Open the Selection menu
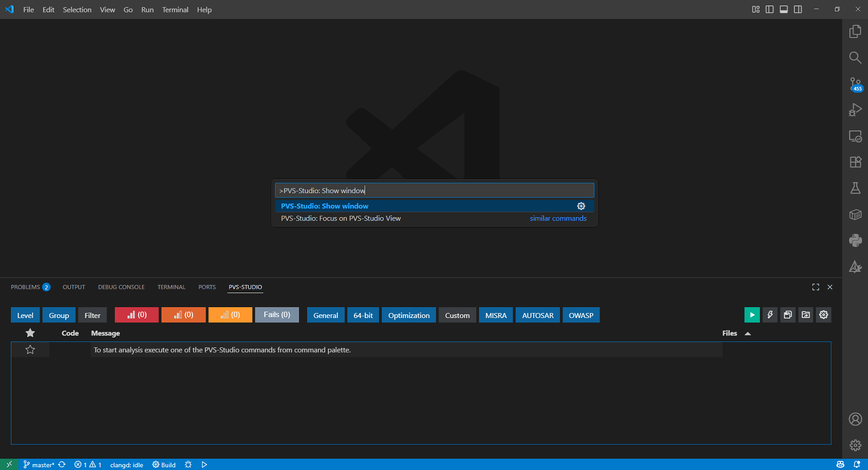Screen dimensions: 868x470 77,10
